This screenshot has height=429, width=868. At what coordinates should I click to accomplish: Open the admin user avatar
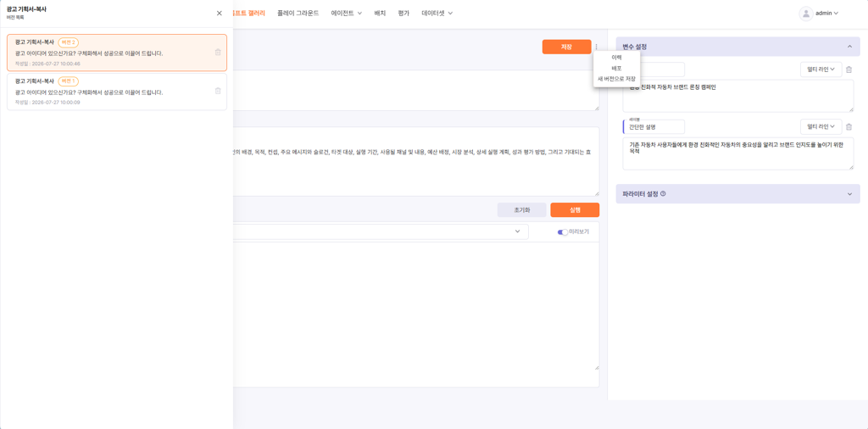point(806,14)
